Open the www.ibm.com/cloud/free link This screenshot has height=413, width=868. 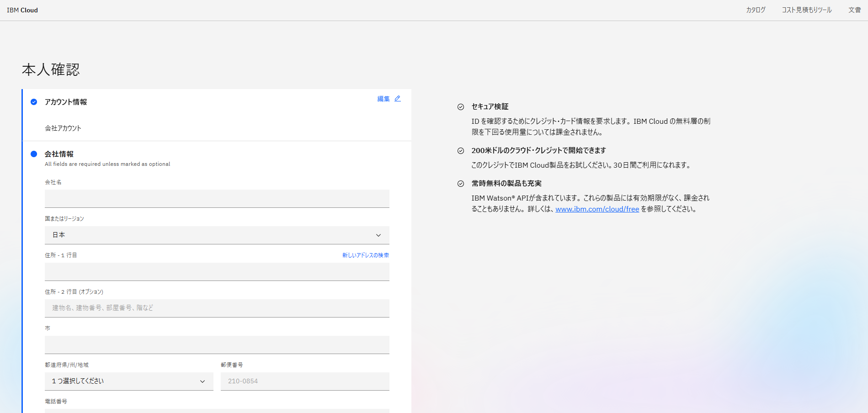[x=597, y=209]
